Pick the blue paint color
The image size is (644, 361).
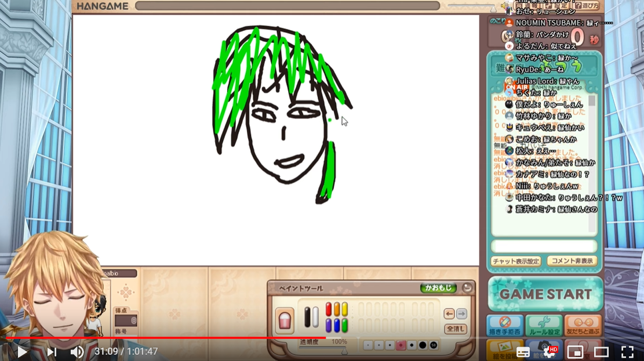click(x=337, y=325)
